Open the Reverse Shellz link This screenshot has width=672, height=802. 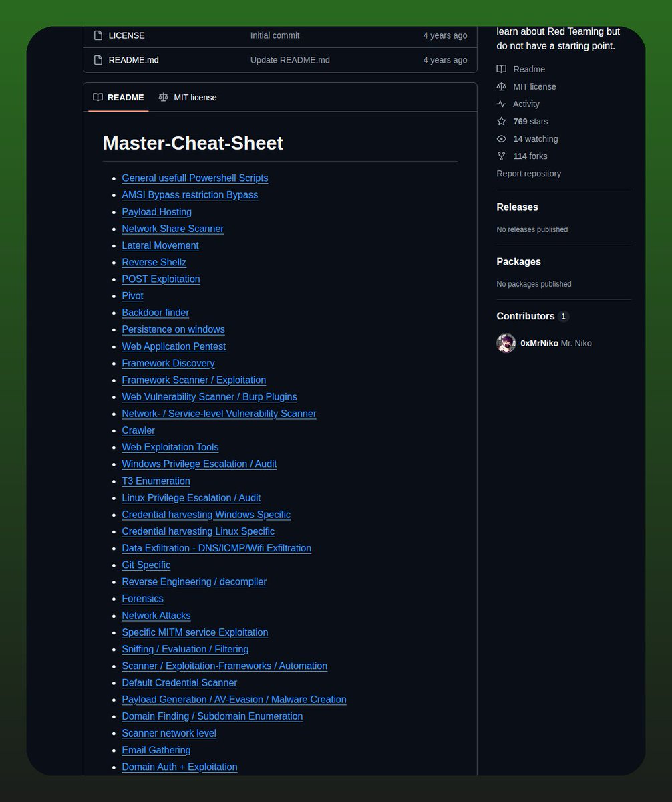coord(154,262)
